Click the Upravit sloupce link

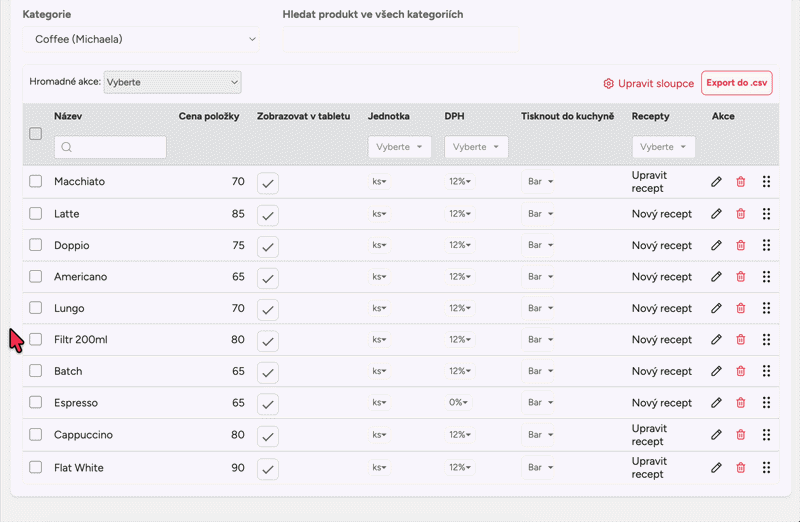[648, 84]
